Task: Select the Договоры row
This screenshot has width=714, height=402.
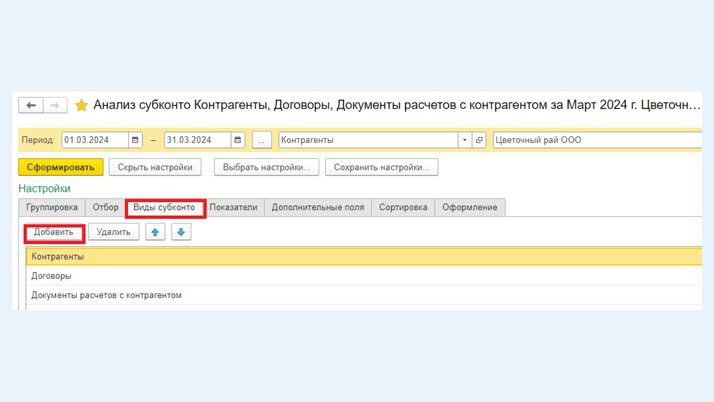Action: [x=364, y=276]
